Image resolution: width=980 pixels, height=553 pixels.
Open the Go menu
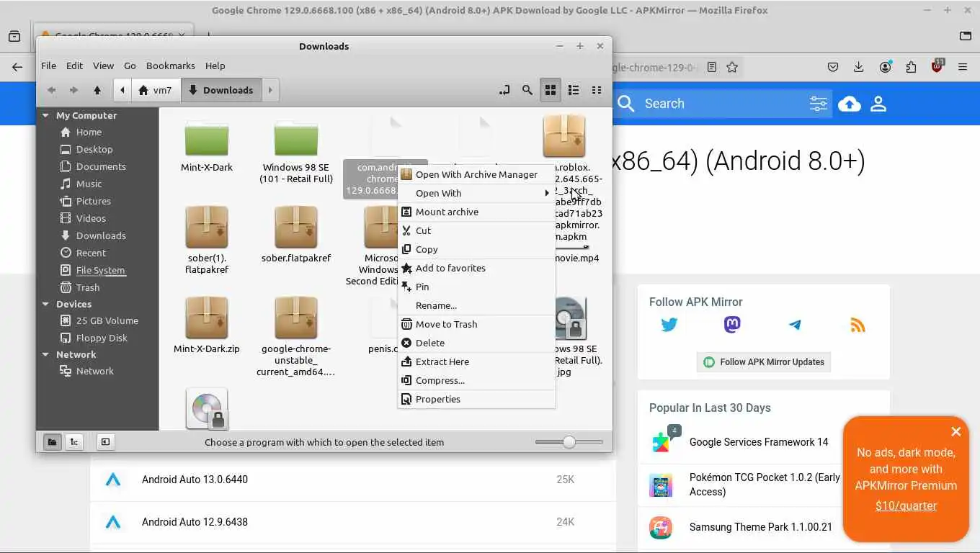click(x=130, y=66)
